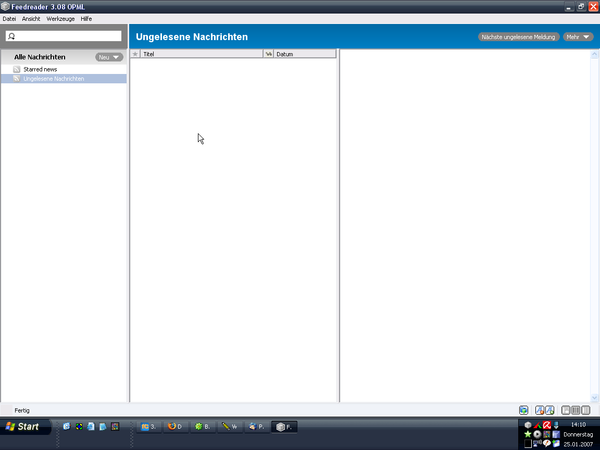600x450 pixels.
Task: Click into the sidebar search field
Action: 68,36
